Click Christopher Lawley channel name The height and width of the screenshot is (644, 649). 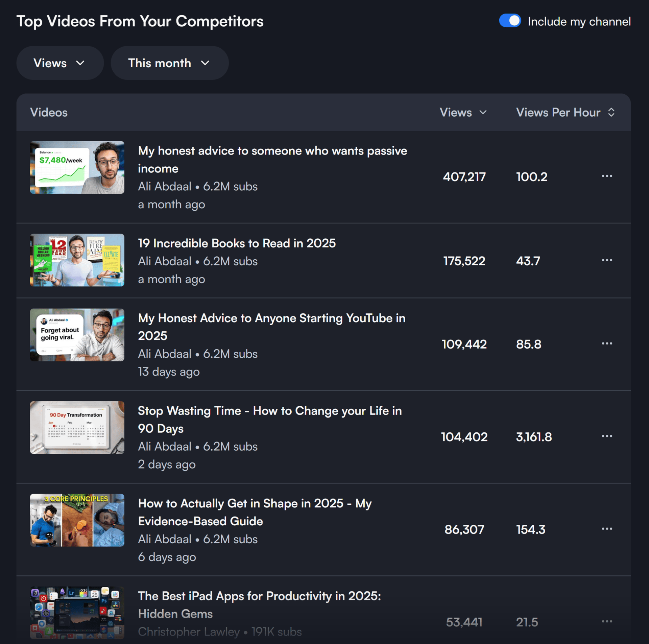coord(189,631)
